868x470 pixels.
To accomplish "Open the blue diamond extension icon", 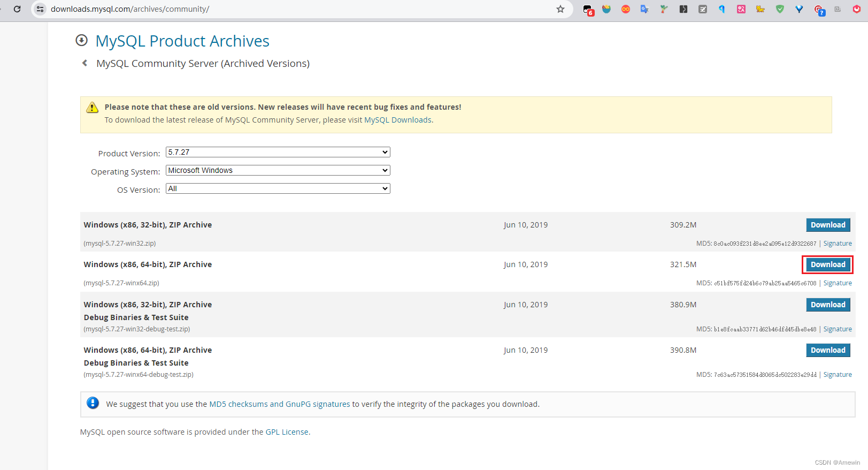I will tap(799, 9).
